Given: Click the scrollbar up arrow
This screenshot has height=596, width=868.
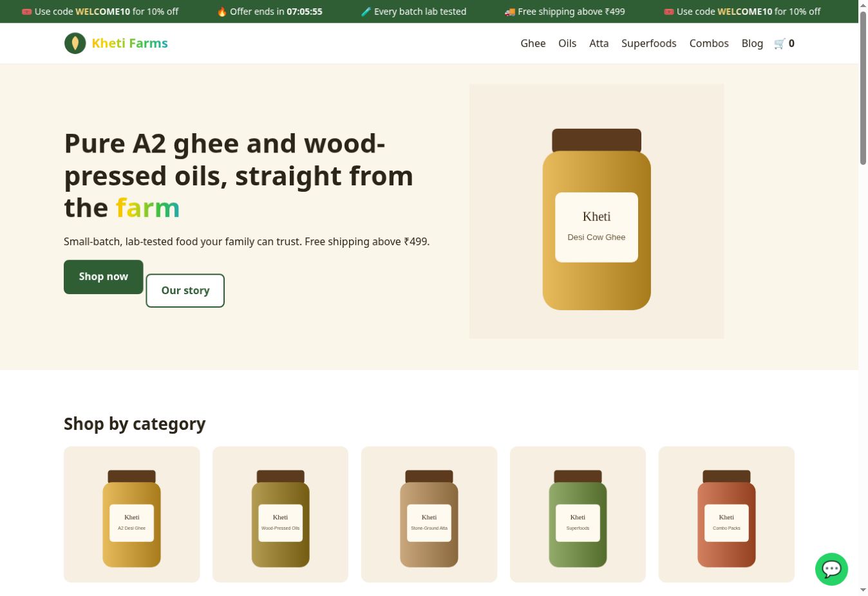Looking at the screenshot, I should point(863,5).
